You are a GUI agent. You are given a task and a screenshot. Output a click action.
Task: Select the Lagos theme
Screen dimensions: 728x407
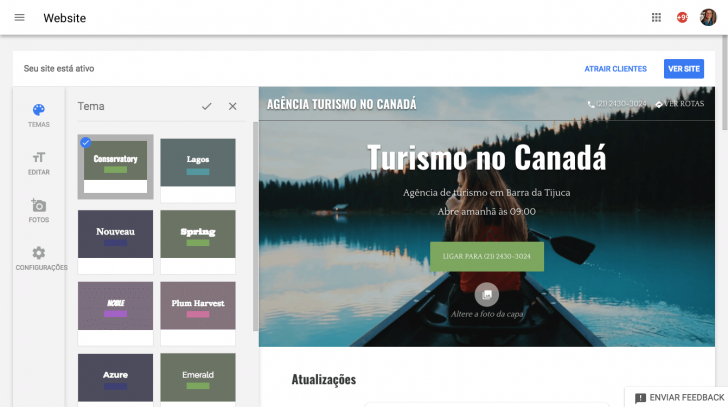pyautogui.click(x=198, y=166)
